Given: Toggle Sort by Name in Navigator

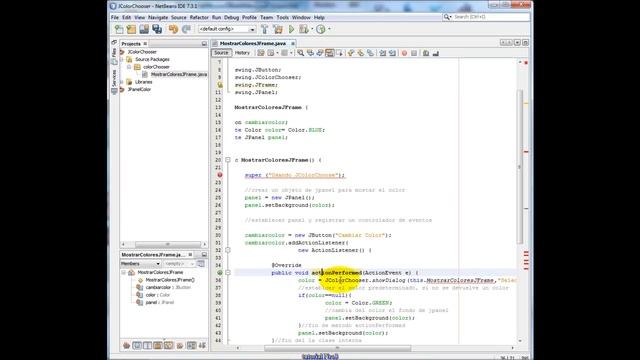Looking at the screenshot, I should coord(191,346).
